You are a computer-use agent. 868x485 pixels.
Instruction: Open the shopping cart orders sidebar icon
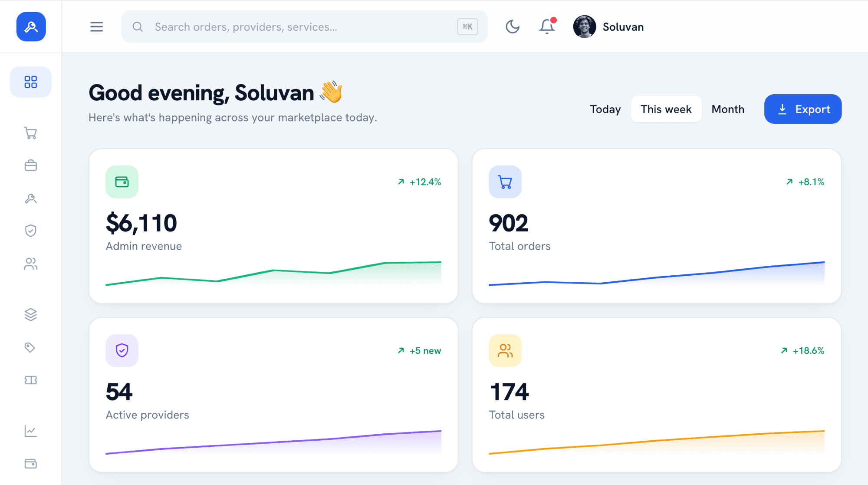31,133
